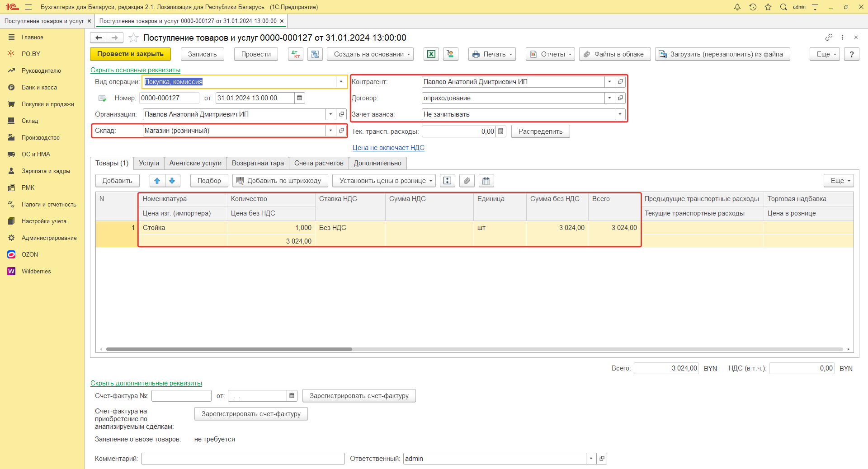Expand Склад dropdown arrow

coord(330,131)
